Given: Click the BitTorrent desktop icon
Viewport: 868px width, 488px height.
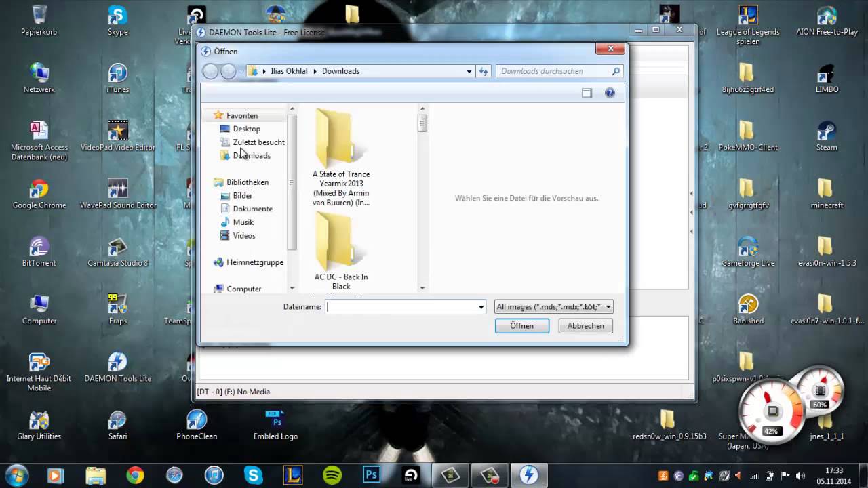Looking at the screenshot, I should coord(39,252).
